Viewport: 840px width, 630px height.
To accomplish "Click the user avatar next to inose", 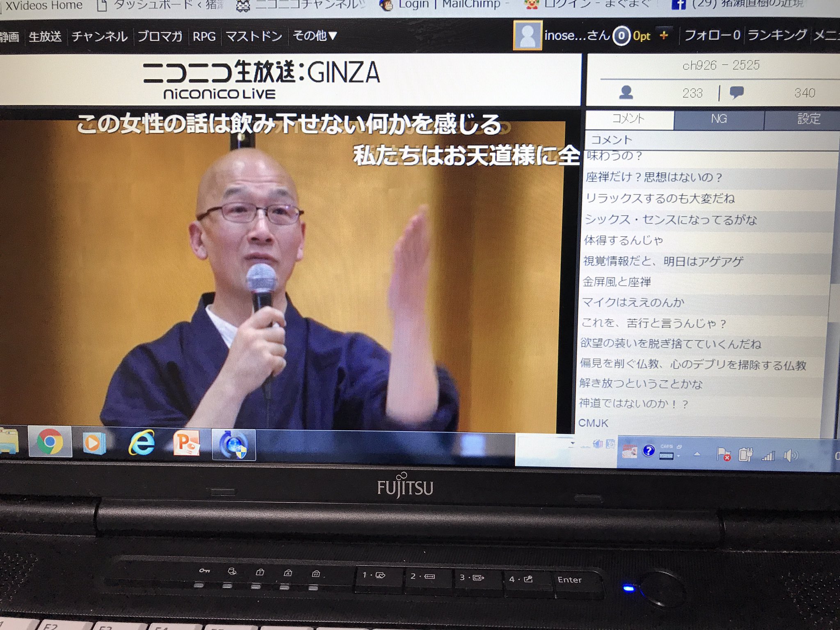I will 527,36.
